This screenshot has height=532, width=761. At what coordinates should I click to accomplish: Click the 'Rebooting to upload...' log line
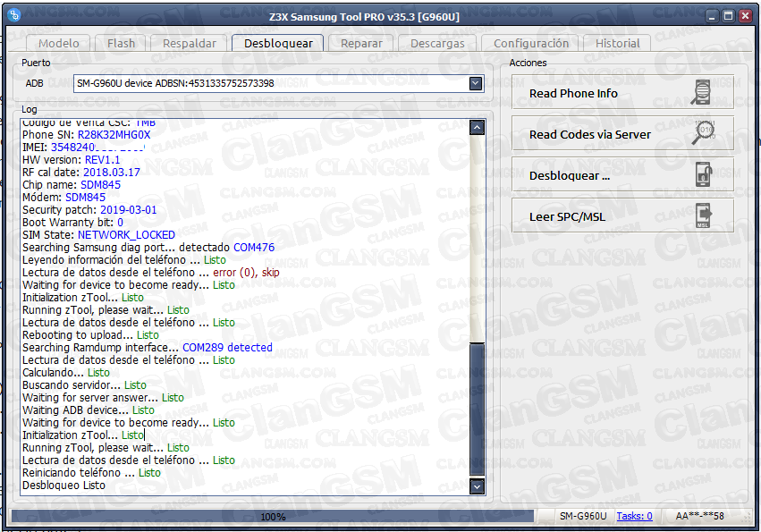tap(90, 335)
